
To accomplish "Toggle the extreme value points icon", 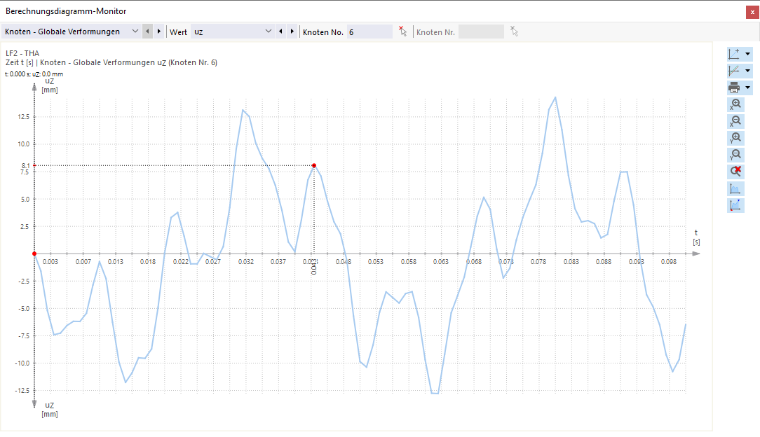I will (736, 205).
